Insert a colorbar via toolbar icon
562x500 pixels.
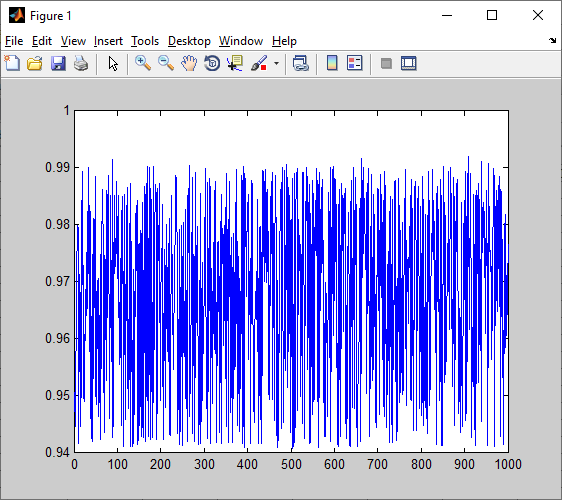(332, 63)
